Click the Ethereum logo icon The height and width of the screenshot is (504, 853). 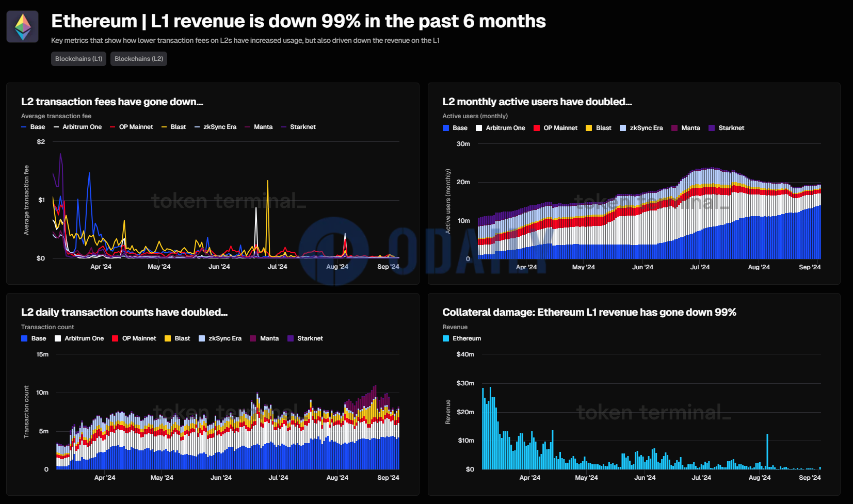tap(22, 27)
